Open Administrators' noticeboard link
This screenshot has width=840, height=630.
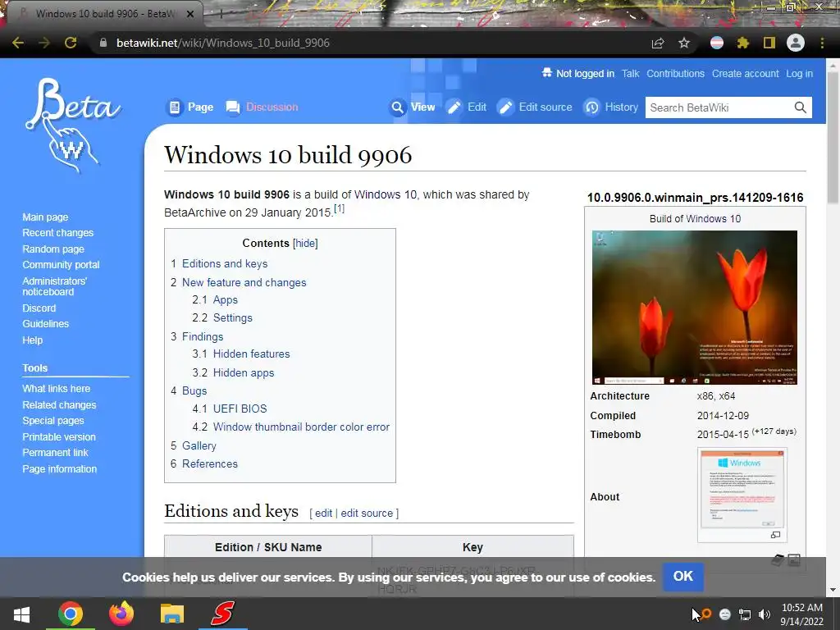point(55,286)
